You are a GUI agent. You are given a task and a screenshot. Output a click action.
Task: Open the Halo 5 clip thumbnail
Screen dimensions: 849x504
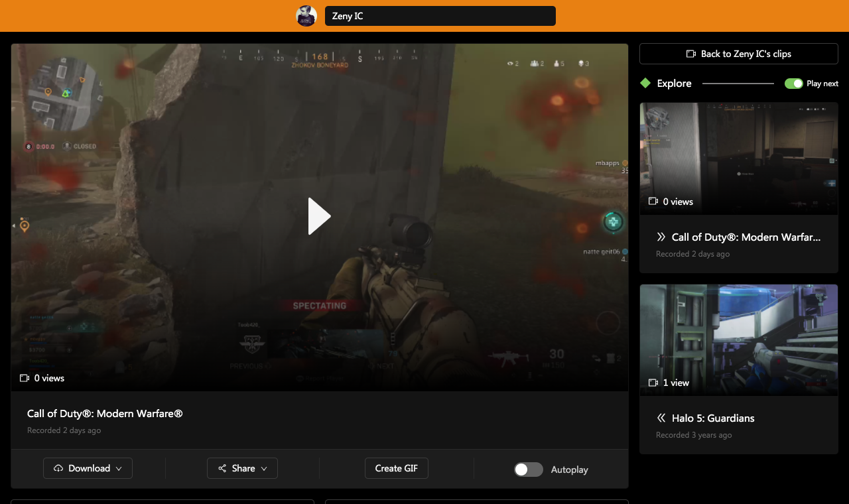738,339
